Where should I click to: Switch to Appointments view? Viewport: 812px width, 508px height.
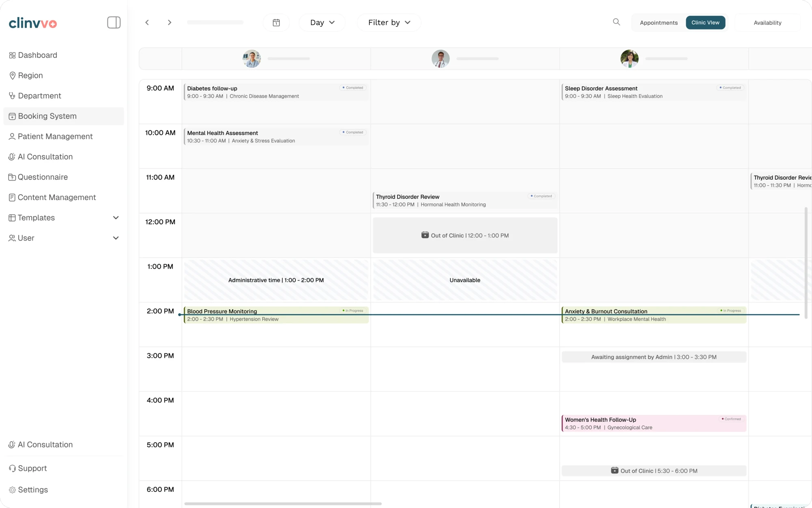[659, 23]
